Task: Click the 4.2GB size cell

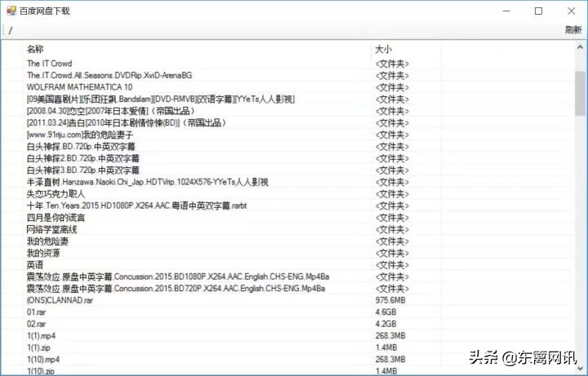Action: pos(385,325)
